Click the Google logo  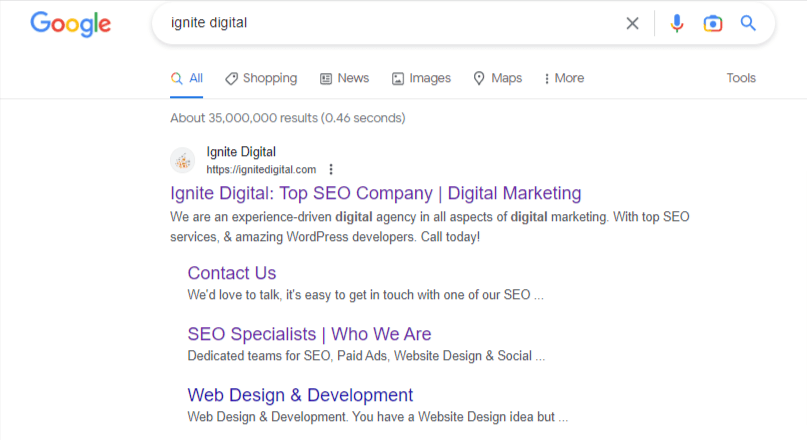(x=70, y=24)
